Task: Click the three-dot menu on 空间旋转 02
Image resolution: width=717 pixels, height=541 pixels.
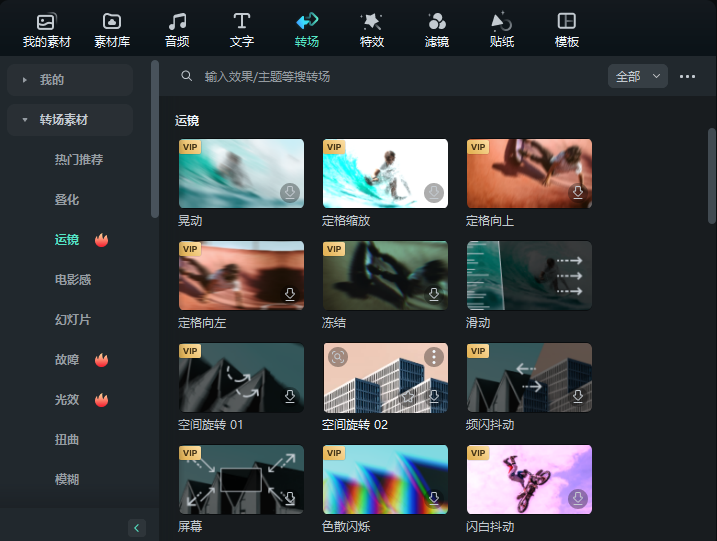Action: (x=433, y=357)
